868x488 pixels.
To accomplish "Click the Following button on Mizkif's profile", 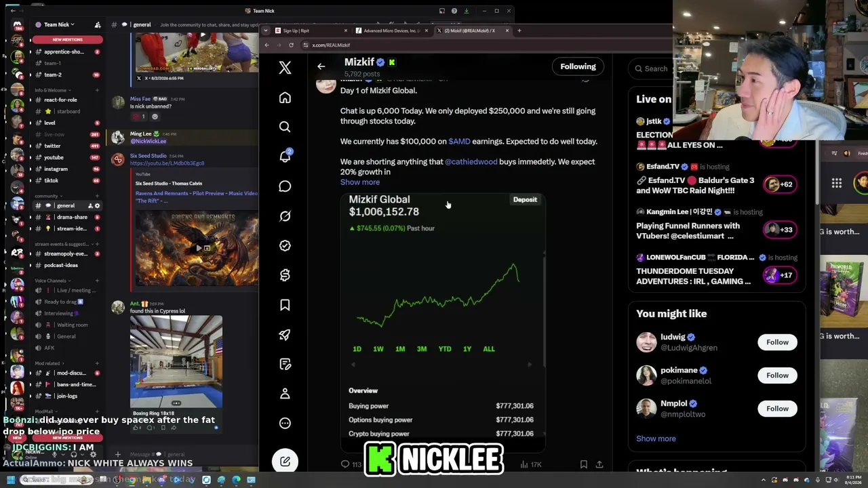I will tap(578, 66).
